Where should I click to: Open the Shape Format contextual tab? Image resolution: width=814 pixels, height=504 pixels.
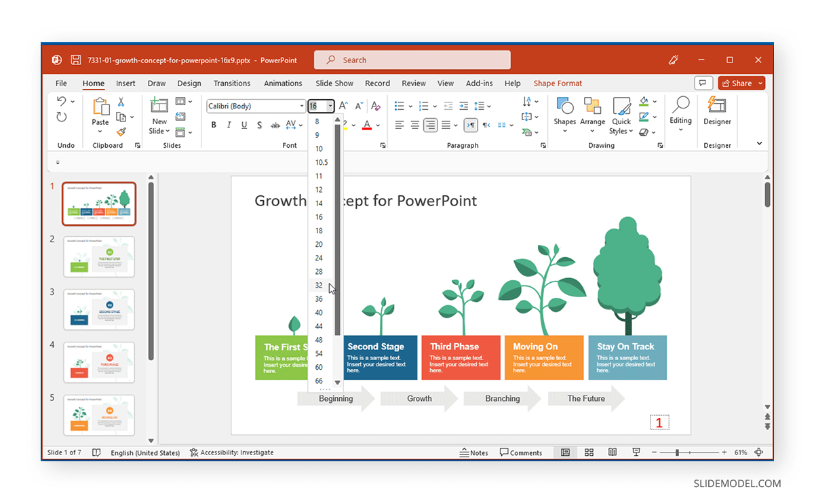tap(558, 83)
